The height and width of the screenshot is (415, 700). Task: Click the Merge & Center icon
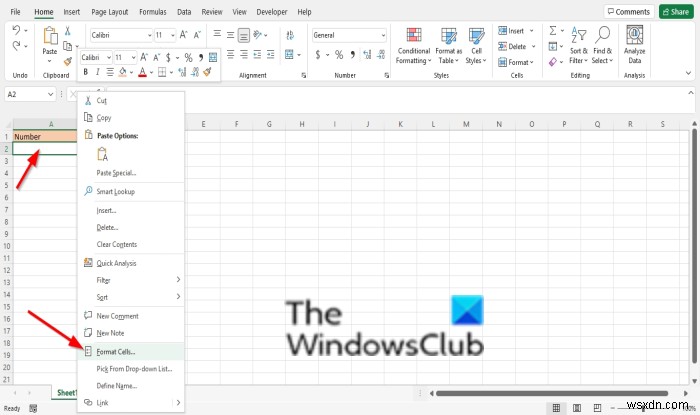[289, 54]
